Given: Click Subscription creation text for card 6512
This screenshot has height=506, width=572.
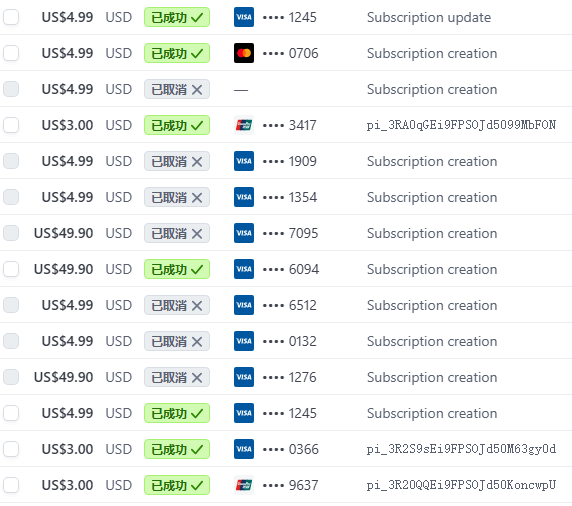Looking at the screenshot, I should (x=432, y=305).
